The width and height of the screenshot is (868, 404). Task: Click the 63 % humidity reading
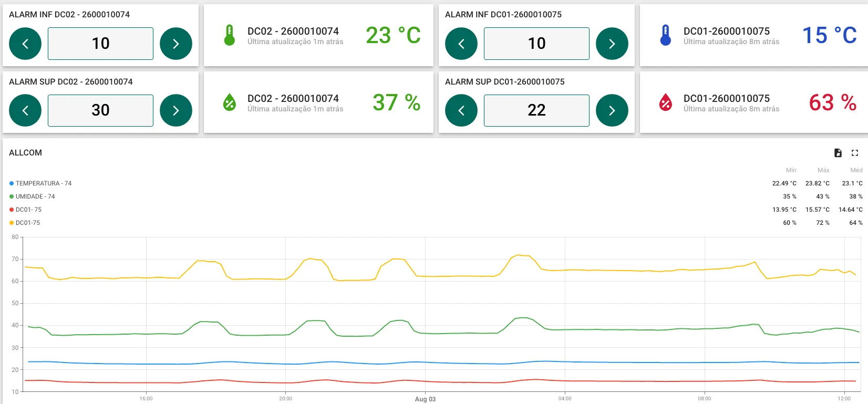[x=833, y=102]
